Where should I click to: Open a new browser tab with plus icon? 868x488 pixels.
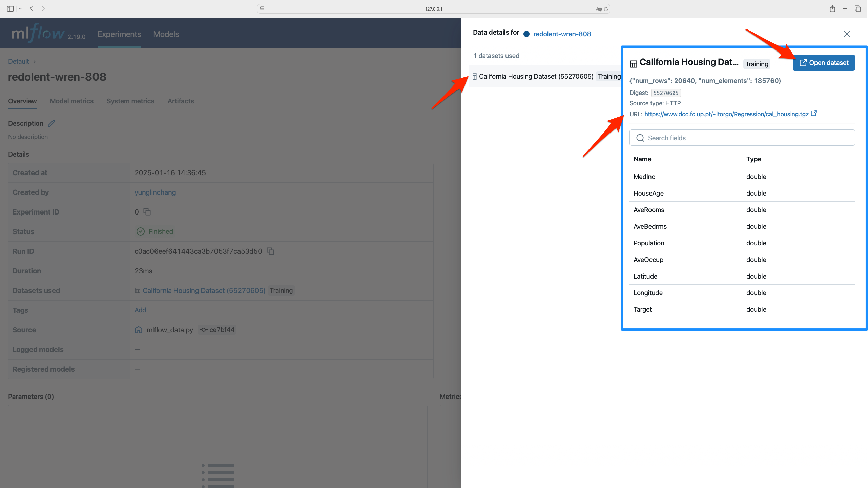[x=845, y=9]
